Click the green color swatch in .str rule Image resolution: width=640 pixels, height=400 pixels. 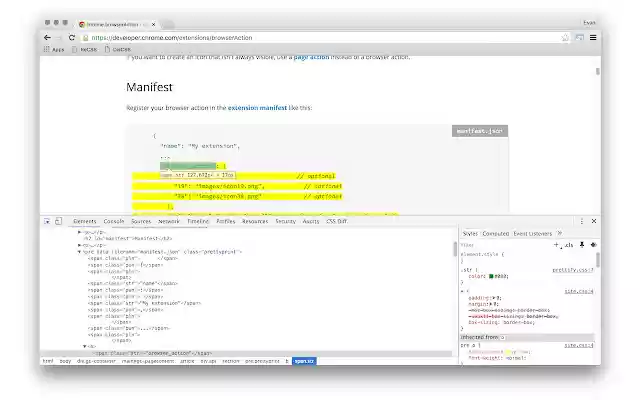pos(491,276)
